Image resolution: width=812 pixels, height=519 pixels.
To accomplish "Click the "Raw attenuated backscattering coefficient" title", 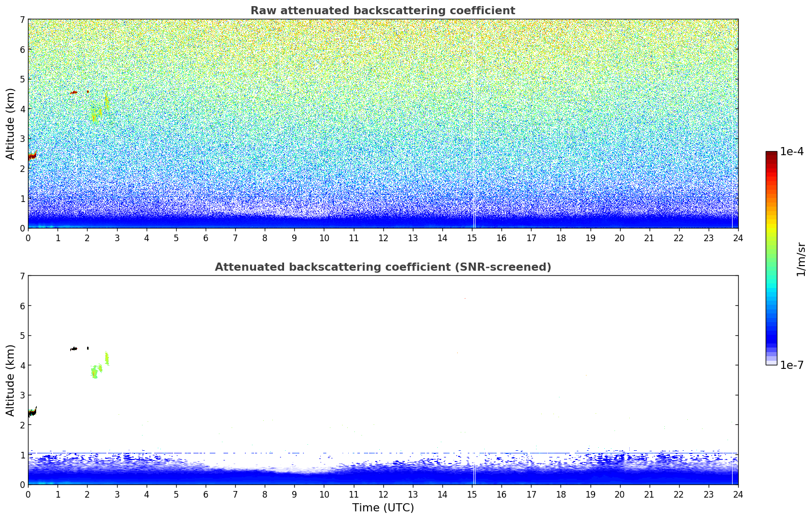I will (383, 11).
